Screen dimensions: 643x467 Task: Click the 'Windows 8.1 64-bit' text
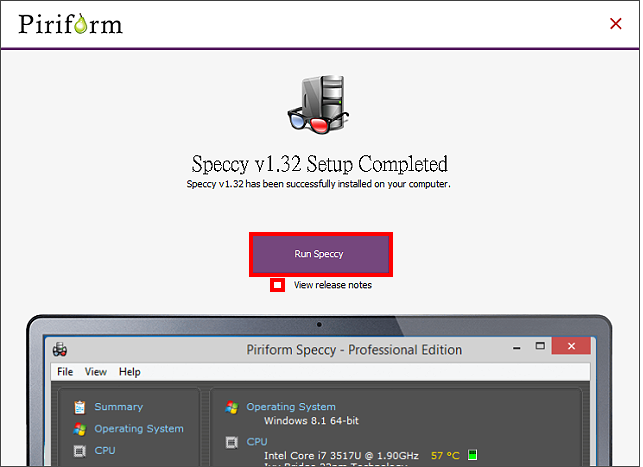(x=311, y=421)
